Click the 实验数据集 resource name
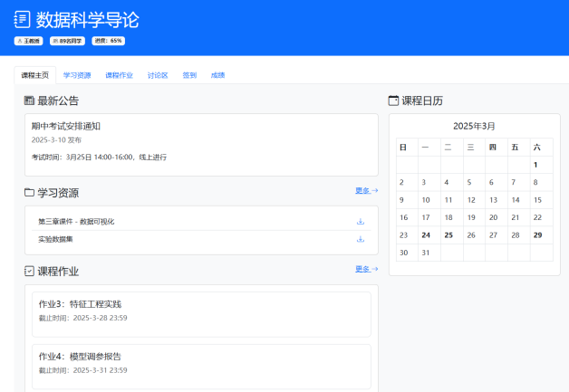This screenshot has height=392, width=569. click(55, 239)
